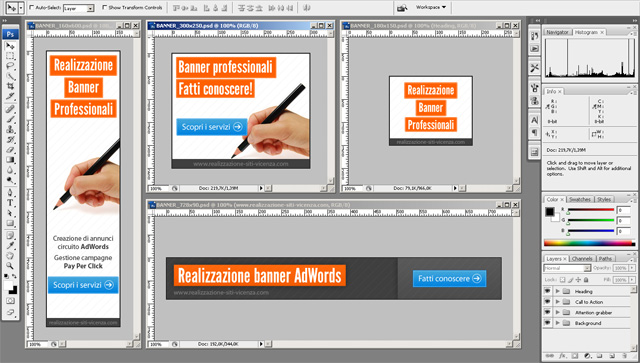Click the create new group folder icon
640x363 pixels.
coord(600,356)
